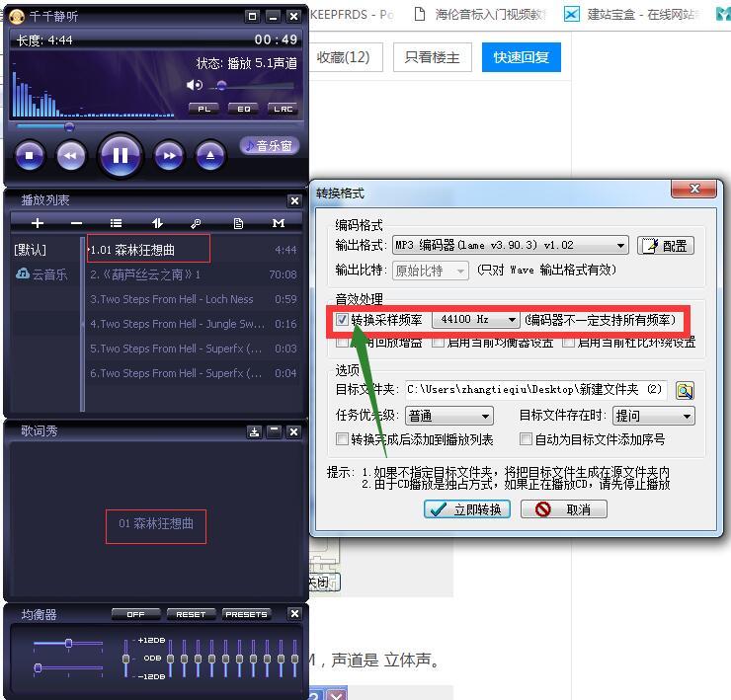The width and height of the screenshot is (731, 700).
Task: Stop the current song
Action: [x=30, y=155]
